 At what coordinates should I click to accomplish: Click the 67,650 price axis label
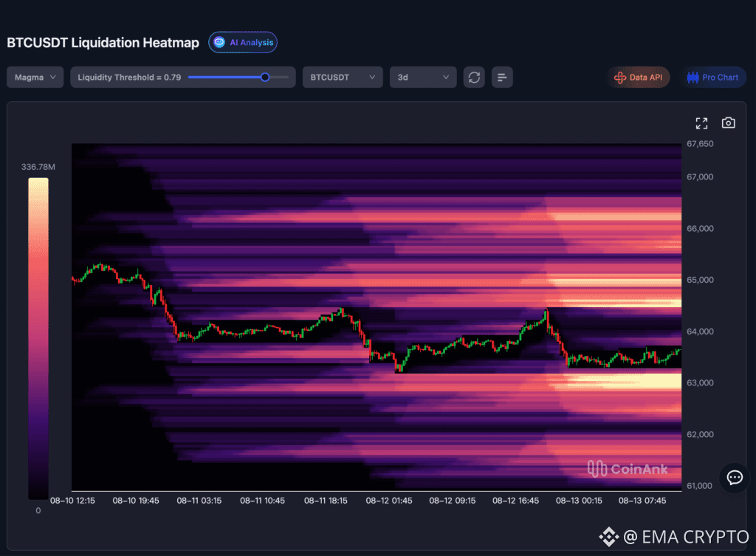[700, 144]
